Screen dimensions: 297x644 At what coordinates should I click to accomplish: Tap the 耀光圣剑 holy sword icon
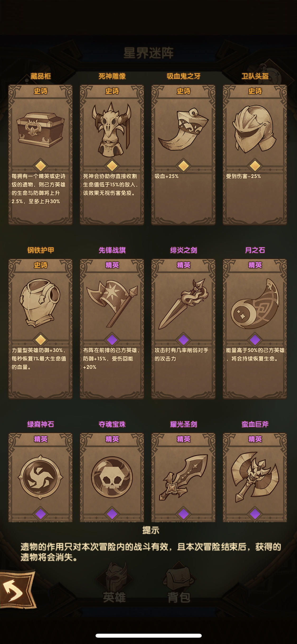[183, 477]
